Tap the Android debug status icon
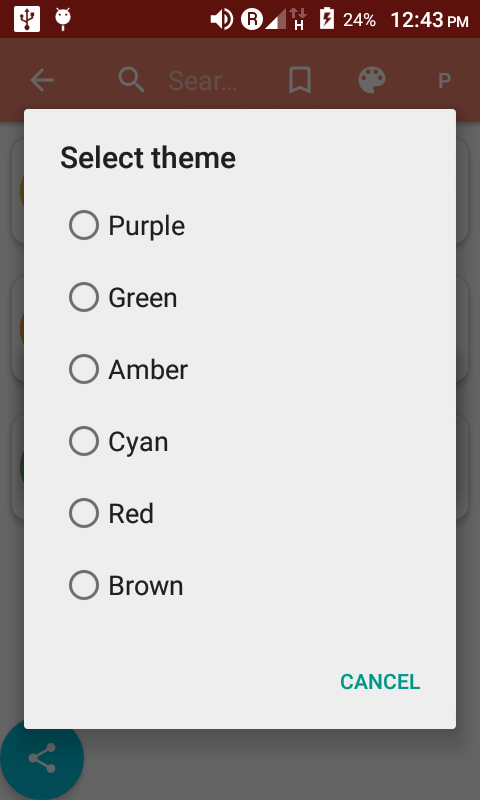This screenshot has height=800, width=480. [x=63, y=19]
